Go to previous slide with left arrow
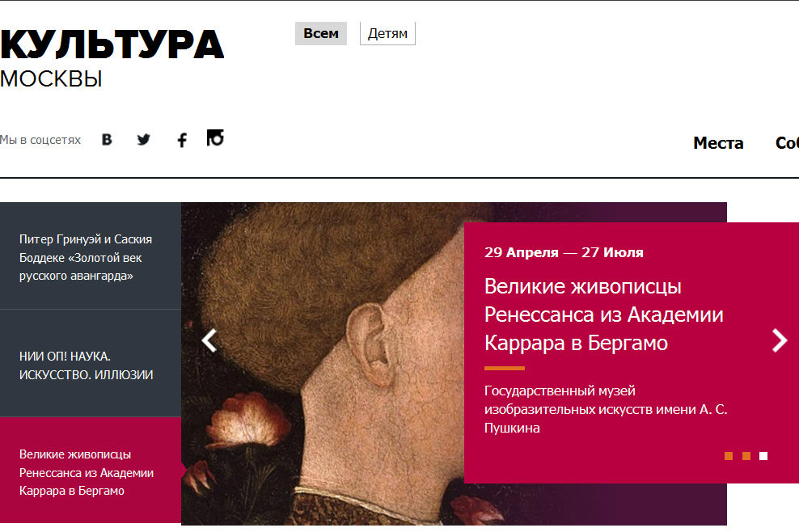The image size is (799, 532). 209,341
